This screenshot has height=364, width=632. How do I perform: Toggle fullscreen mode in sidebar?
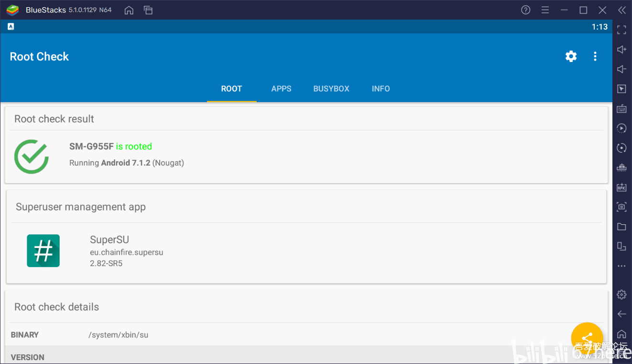pos(621,30)
